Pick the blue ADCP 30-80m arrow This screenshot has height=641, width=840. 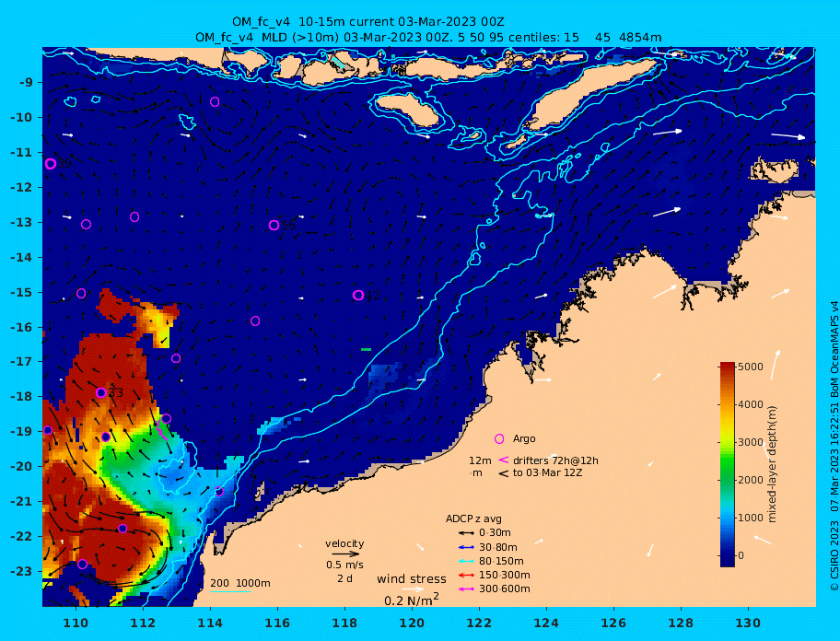point(466,547)
